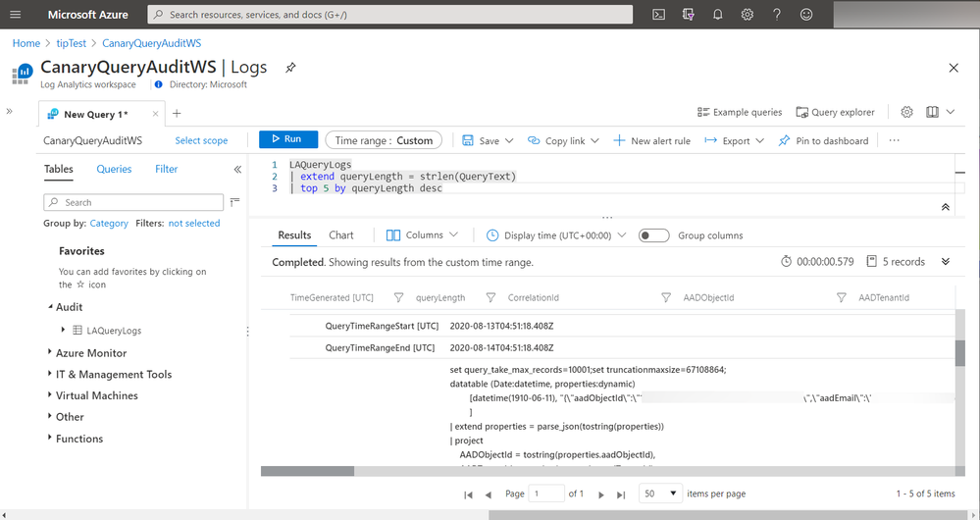Switch to the Results tab
980x520 pixels.
[294, 235]
